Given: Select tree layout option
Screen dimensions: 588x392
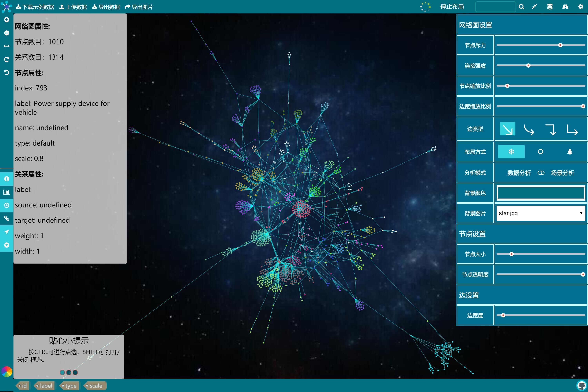Looking at the screenshot, I should pyautogui.click(x=570, y=152).
